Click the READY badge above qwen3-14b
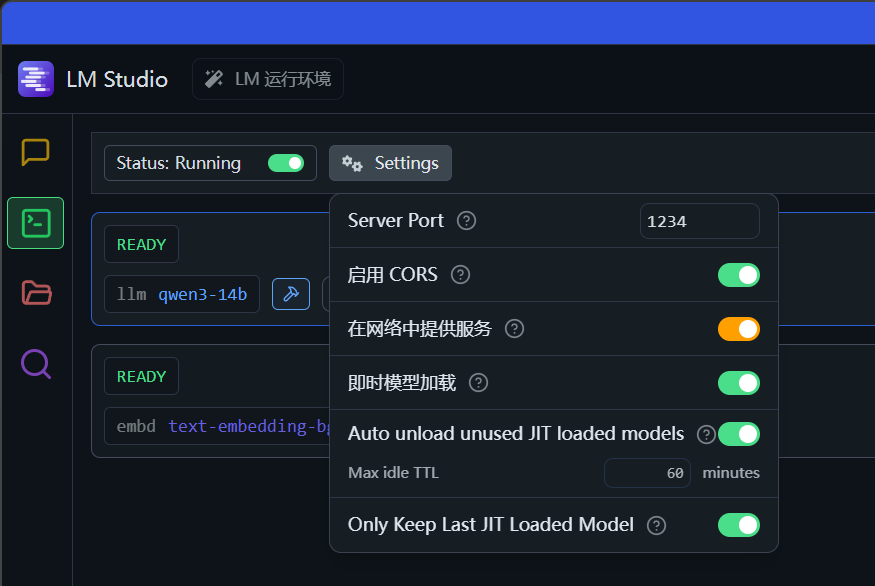Image resolution: width=875 pixels, height=586 pixels. point(141,244)
